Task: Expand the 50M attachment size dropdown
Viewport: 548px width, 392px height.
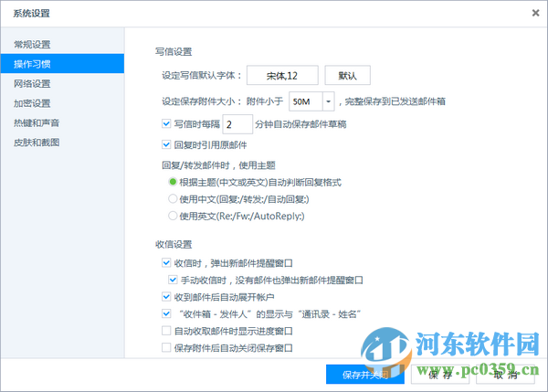Action: point(328,101)
